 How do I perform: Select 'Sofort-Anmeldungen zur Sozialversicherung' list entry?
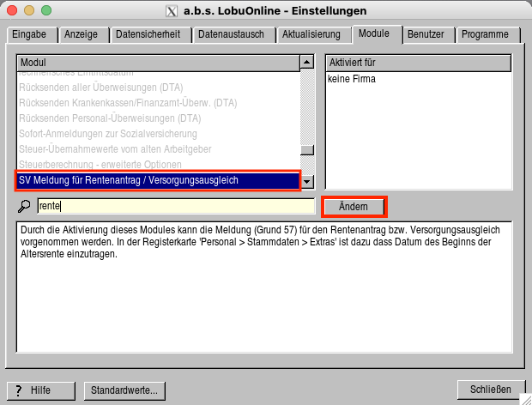pos(108,134)
